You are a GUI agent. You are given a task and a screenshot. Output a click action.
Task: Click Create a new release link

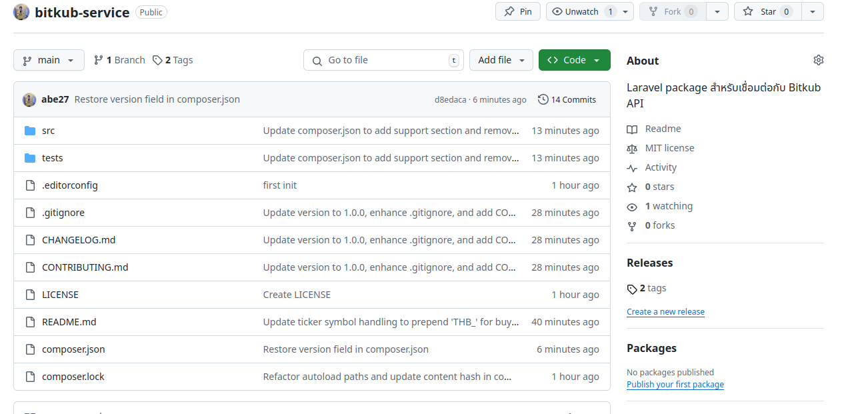point(665,311)
